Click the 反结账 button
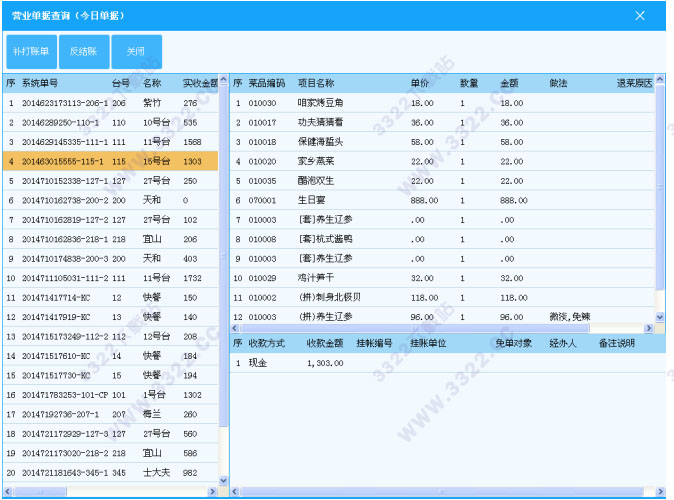 pyautogui.click(x=84, y=52)
